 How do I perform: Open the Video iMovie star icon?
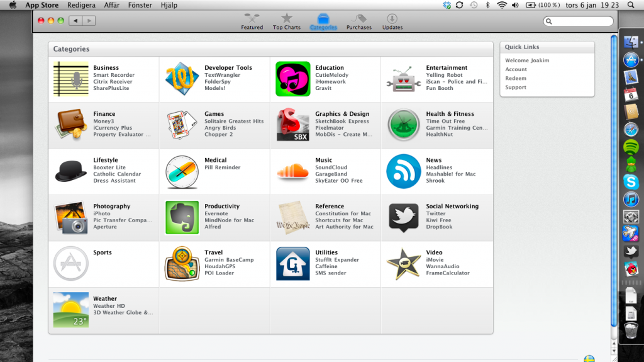coord(404,264)
